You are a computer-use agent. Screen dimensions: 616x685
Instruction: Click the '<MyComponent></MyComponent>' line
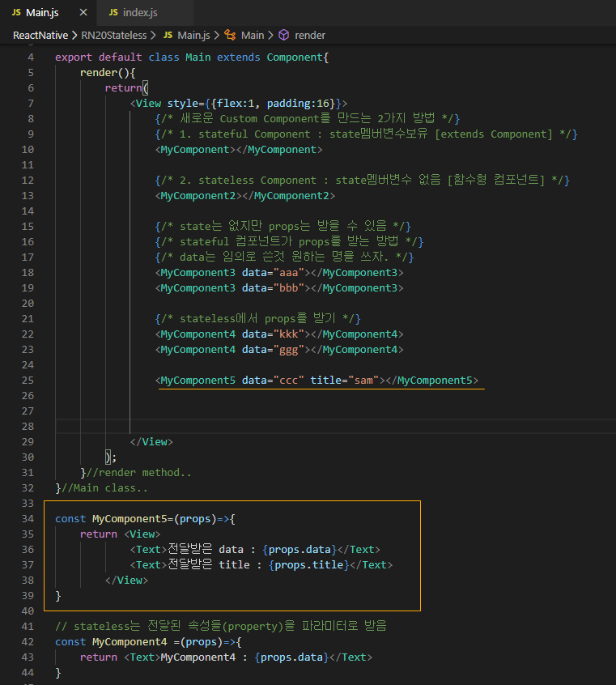[x=239, y=150]
